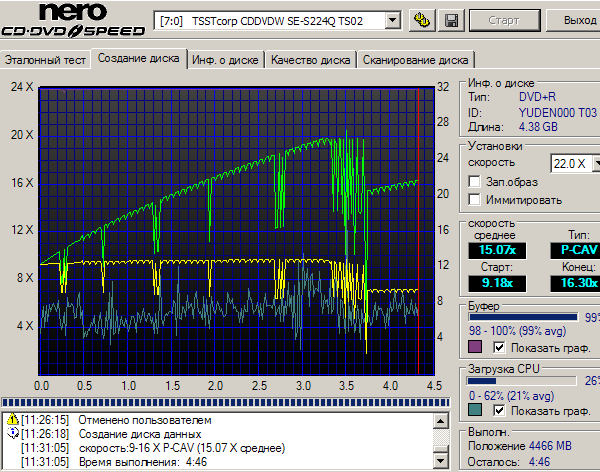
Task: Click the Выход button
Action: 574,20
